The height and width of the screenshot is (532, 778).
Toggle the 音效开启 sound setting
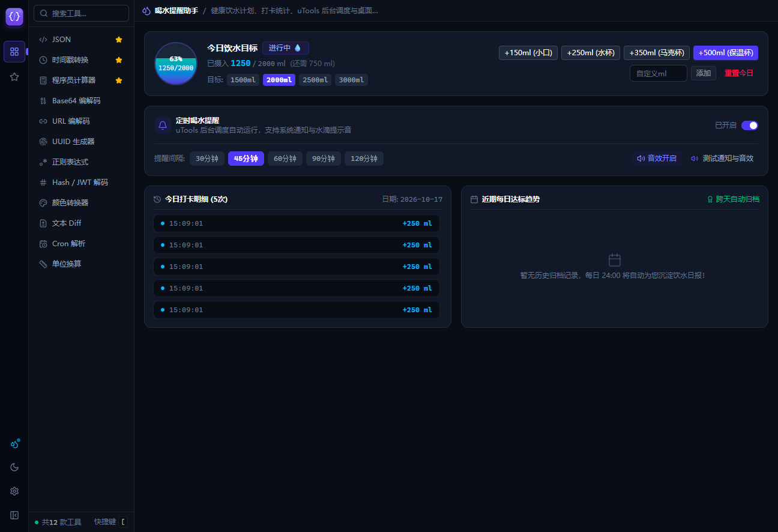(x=657, y=159)
